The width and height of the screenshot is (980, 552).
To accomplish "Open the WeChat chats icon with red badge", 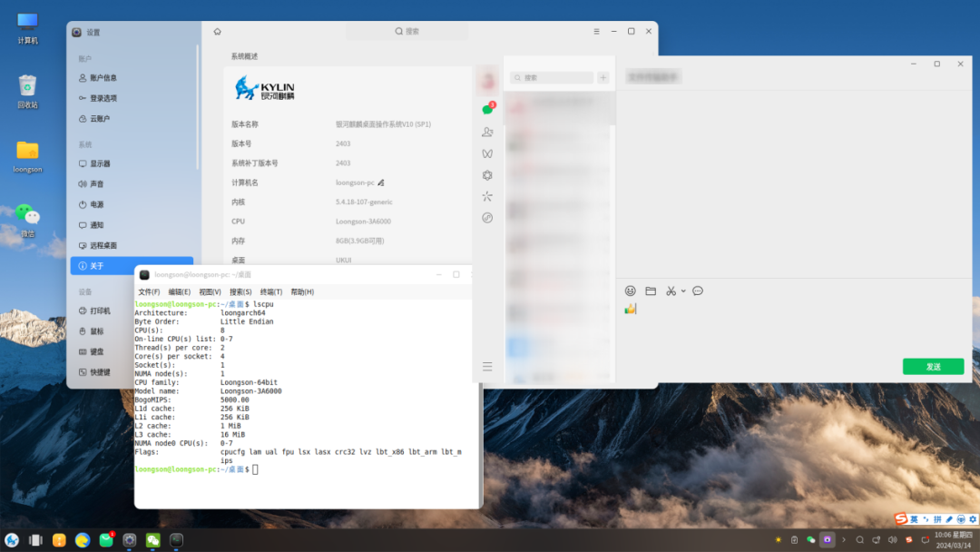I will (x=487, y=110).
